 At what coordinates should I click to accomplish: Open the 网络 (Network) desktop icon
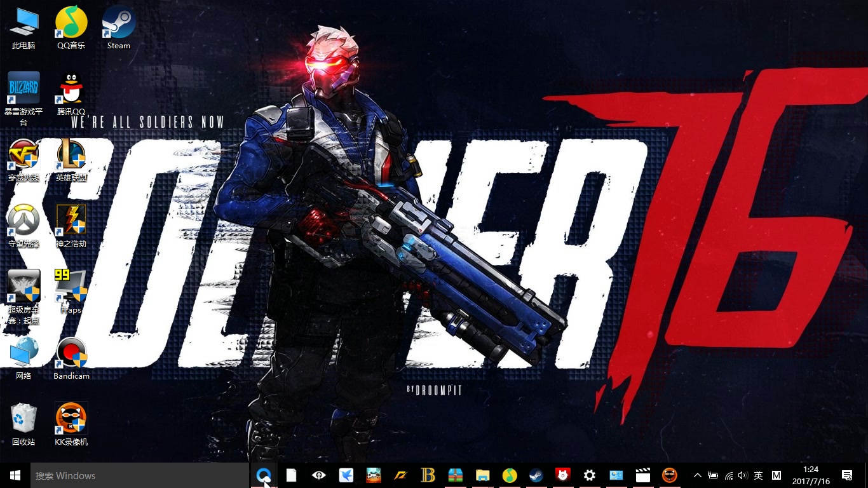point(24,359)
